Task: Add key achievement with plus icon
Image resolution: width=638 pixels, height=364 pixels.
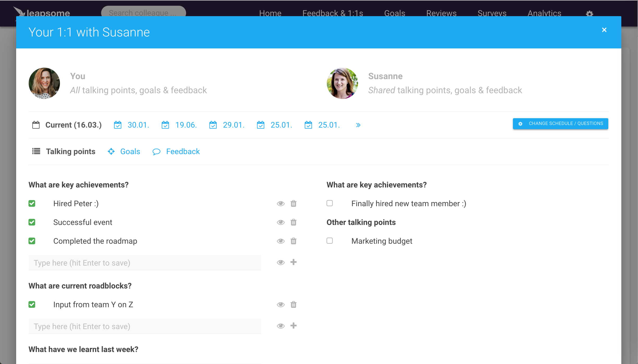Action: [x=293, y=262]
